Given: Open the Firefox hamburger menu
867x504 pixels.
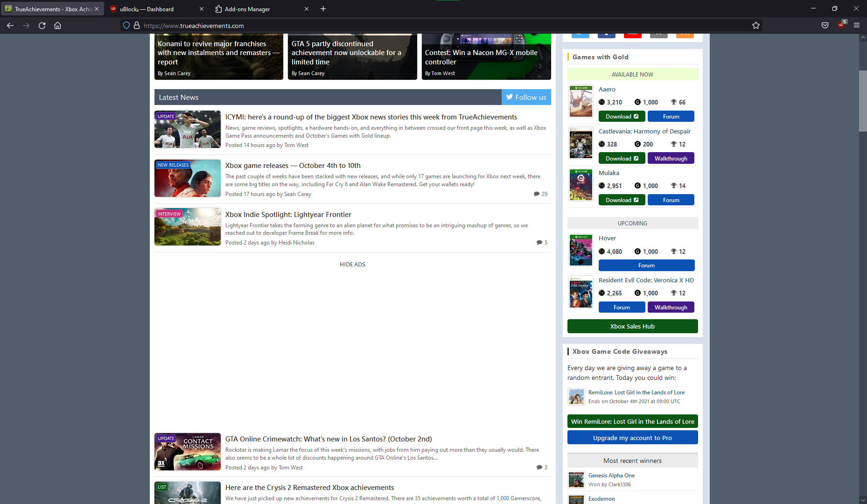Looking at the screenshot, I should [x=857, y=26].
